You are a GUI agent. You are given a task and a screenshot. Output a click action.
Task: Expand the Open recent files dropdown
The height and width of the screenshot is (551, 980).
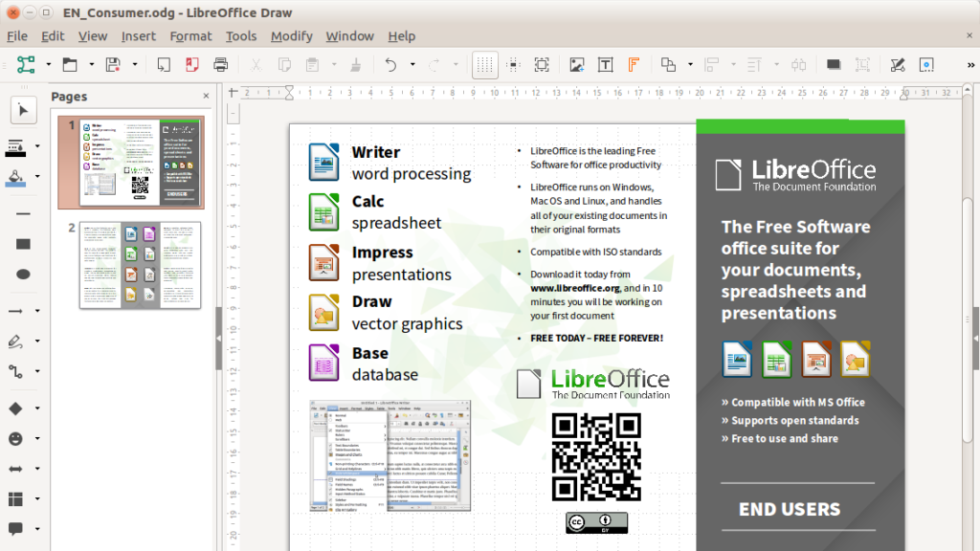(x=91, y=64)
